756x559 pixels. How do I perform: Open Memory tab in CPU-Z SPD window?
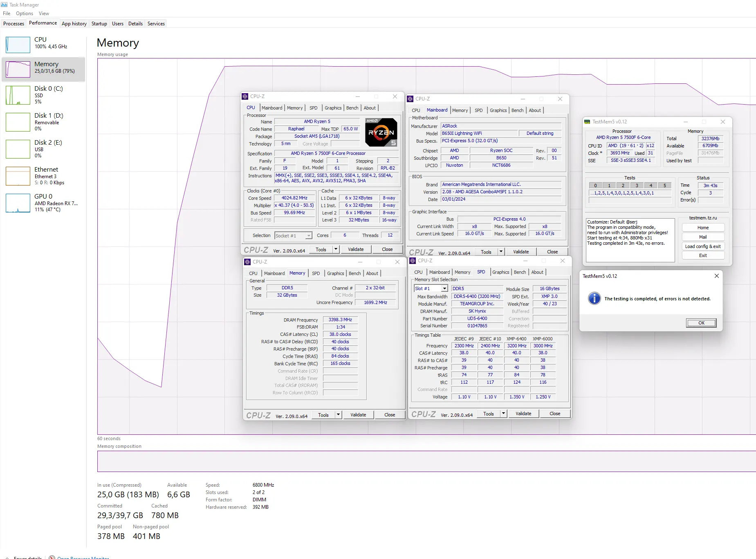click(x=462, y=272)
